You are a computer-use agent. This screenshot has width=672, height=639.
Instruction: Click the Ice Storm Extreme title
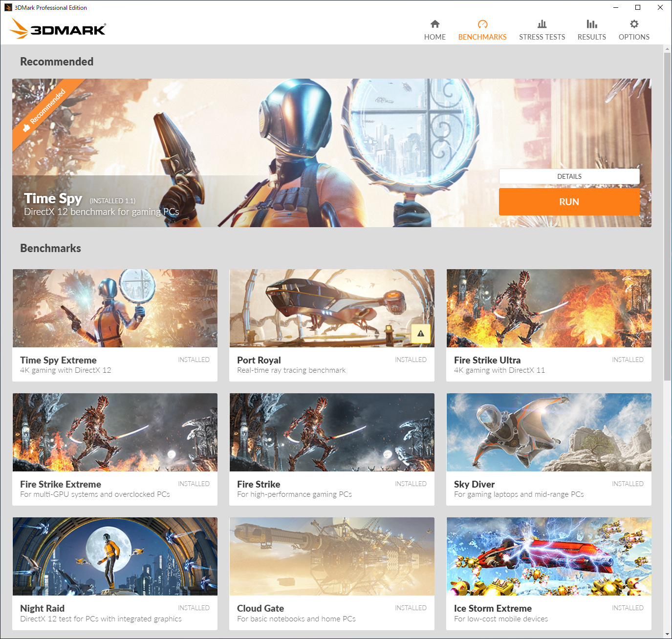point(493,608)
